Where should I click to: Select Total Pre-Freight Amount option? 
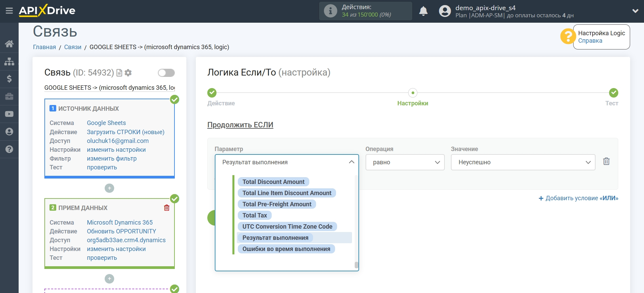click(277, 204)
